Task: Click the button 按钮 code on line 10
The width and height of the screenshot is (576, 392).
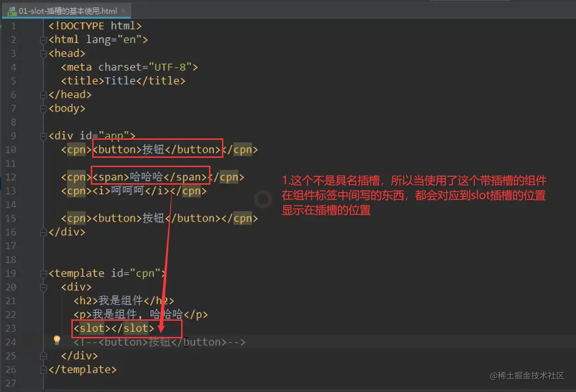Action: click(x=157, y=149)
